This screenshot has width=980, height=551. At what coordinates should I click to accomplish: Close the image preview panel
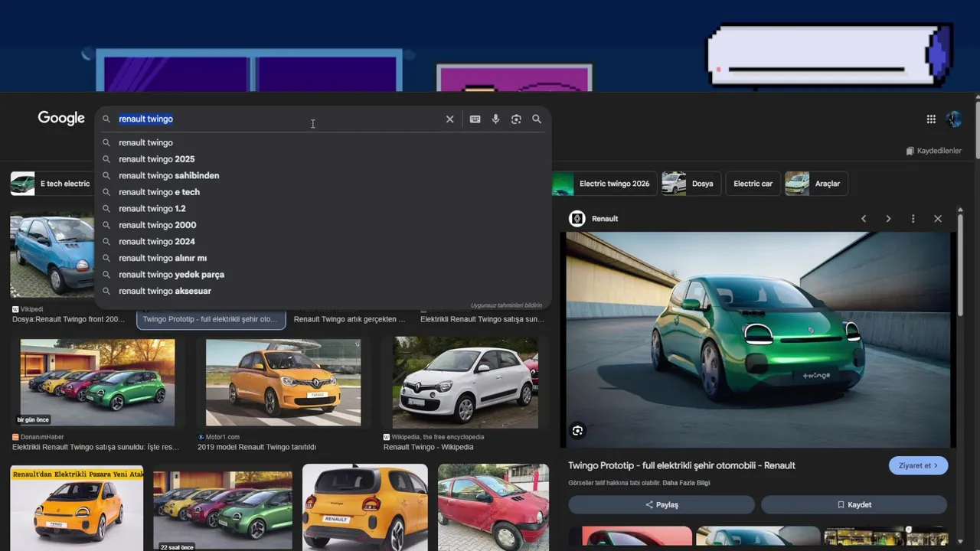[938, 219]
